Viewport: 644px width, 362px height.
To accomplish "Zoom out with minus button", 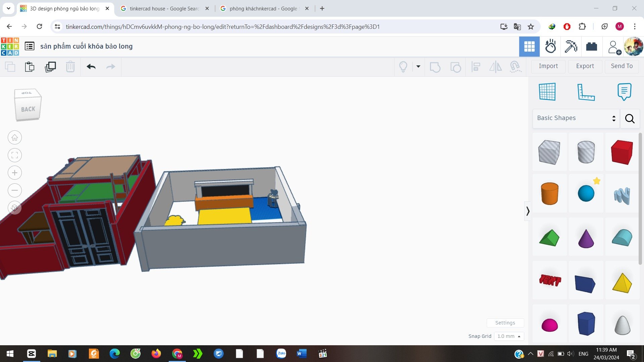I will click(x=15, y=190).
